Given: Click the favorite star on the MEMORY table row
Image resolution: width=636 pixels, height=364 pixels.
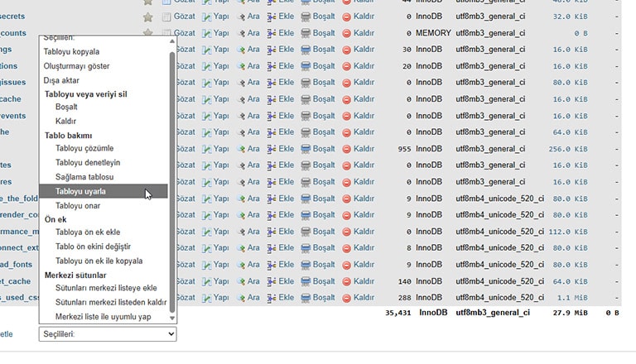Looking at the screenshot, I should click(x=148, y=33).
